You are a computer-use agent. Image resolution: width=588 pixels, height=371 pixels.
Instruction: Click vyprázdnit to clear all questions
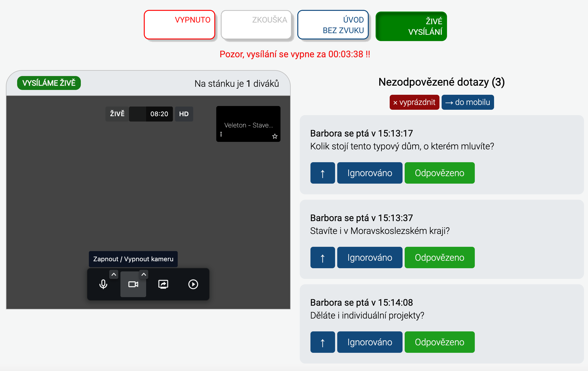click(414, 102)
